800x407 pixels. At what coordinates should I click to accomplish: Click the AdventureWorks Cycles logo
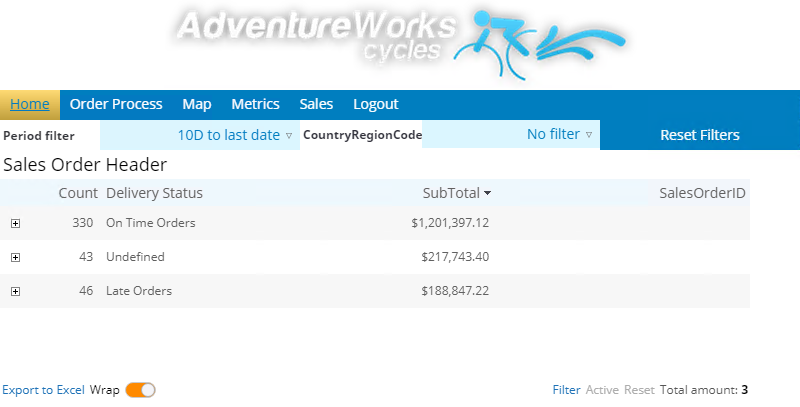[x=400, y=43]
